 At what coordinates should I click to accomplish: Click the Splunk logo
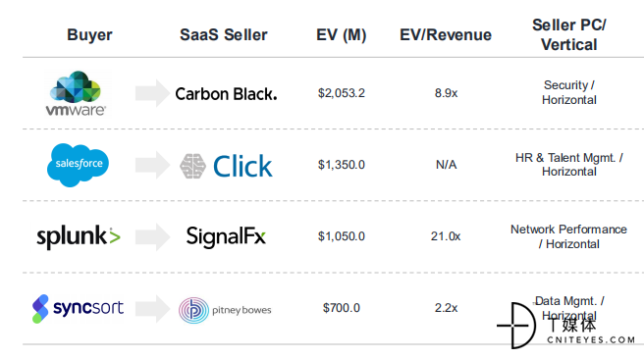79,236
